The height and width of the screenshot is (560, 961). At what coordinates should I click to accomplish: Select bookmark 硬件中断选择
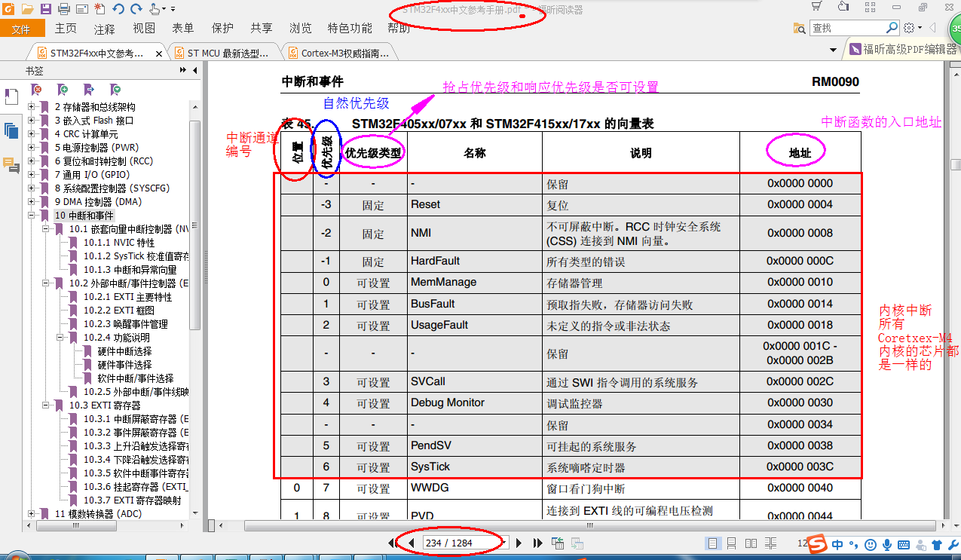[125, 351]
